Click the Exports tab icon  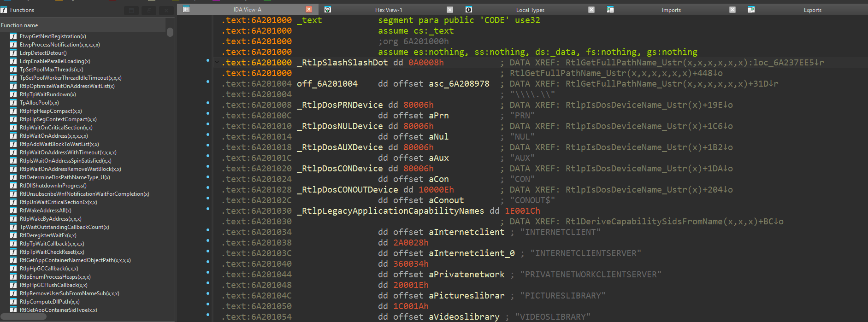[x=751, y=10]
